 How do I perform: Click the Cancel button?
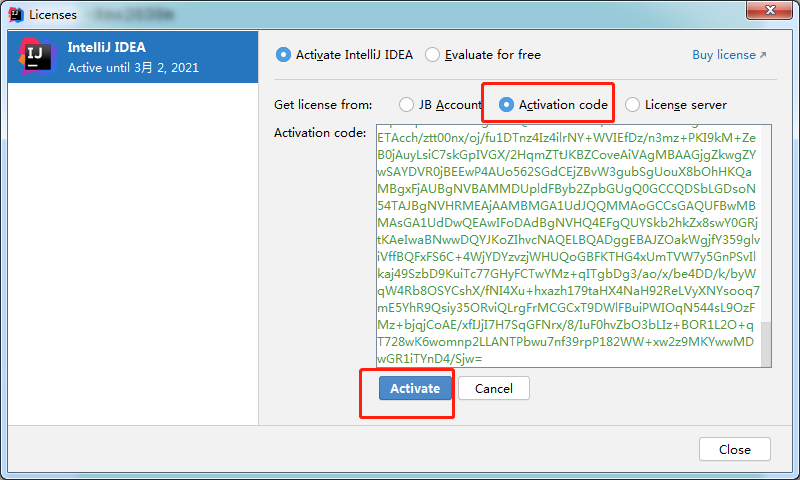[x=494, y=388]
